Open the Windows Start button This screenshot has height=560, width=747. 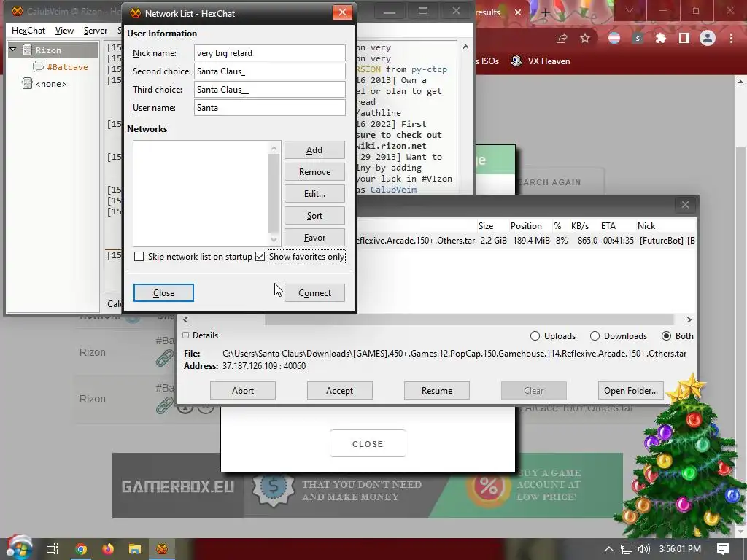tap(19, 548)
